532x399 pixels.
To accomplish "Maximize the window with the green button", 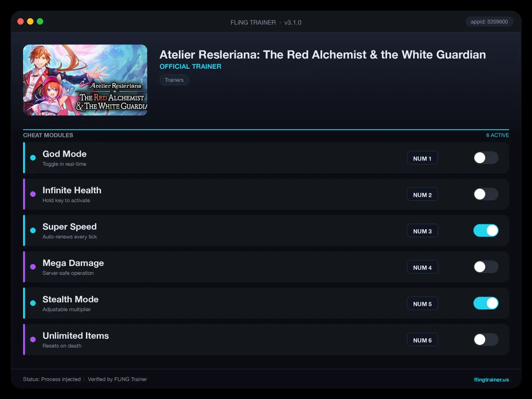I will pos(40,21).
